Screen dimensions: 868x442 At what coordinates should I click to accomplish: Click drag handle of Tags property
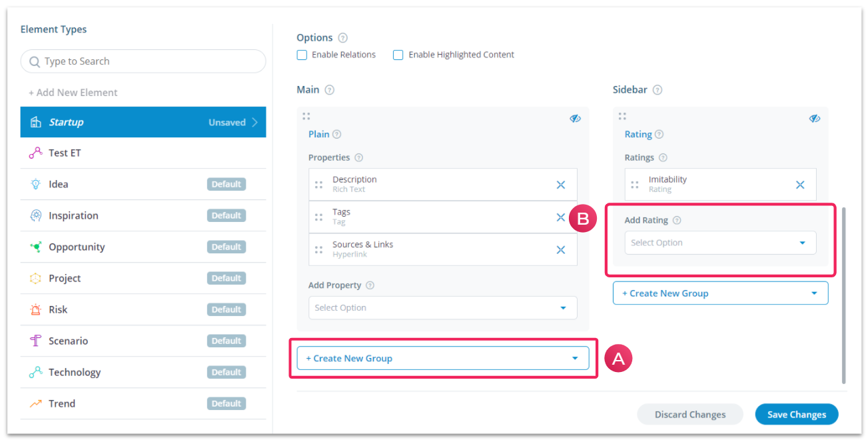[x=318, y=217]
